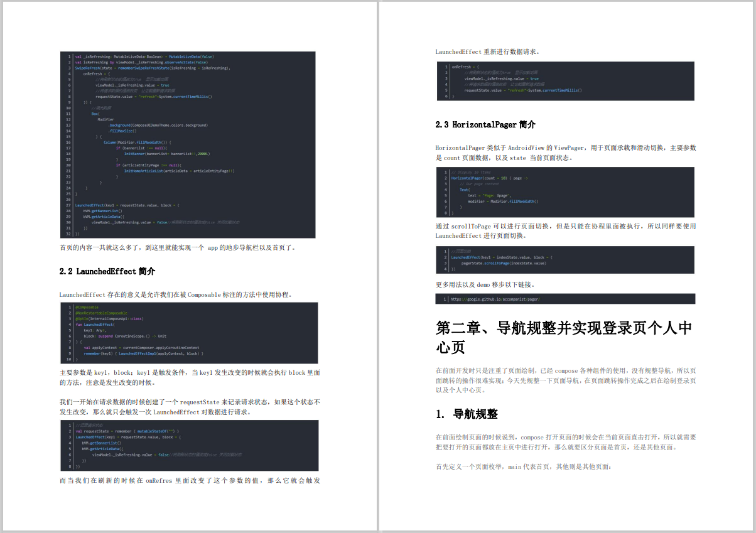Image resolution: width=756 pixels, height=533 pixels.
Task: Click code line ".fillMaxSize()"
Action: (122, 131)
